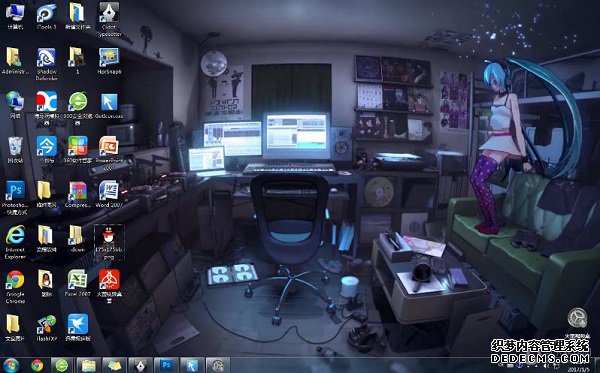Open the Windows Start menu orb
This screenshot has width=600, height=373.
11,365
